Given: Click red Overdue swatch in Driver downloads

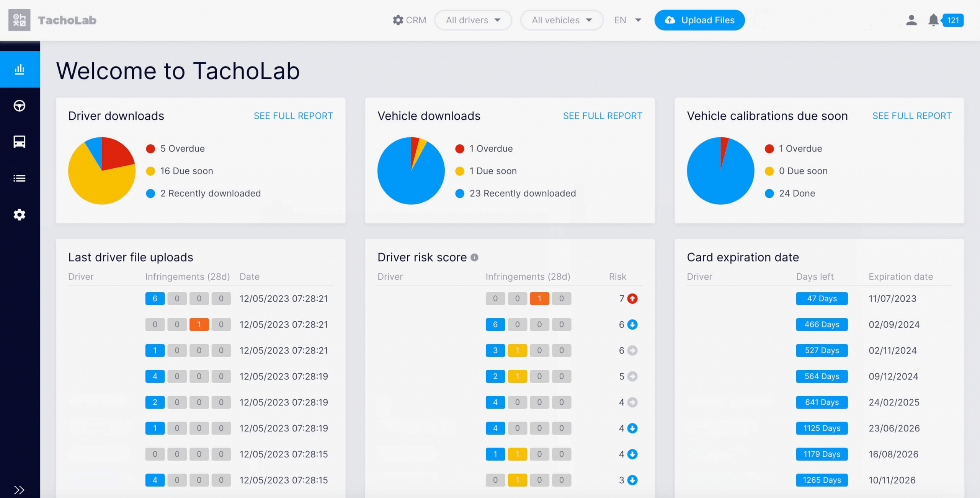Looking at the screenshot, I should (x=150, y=148).
